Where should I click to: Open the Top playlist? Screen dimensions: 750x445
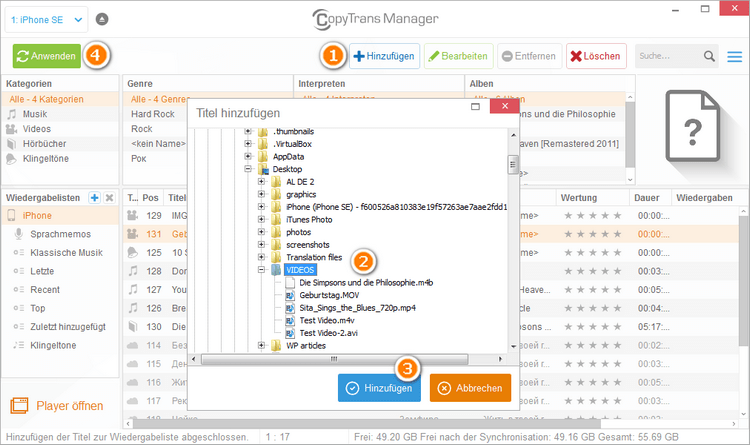(60, 308)
